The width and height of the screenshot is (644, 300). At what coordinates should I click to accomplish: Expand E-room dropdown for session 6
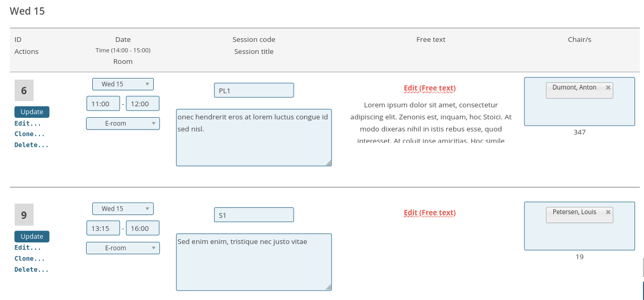click(123, 124)
